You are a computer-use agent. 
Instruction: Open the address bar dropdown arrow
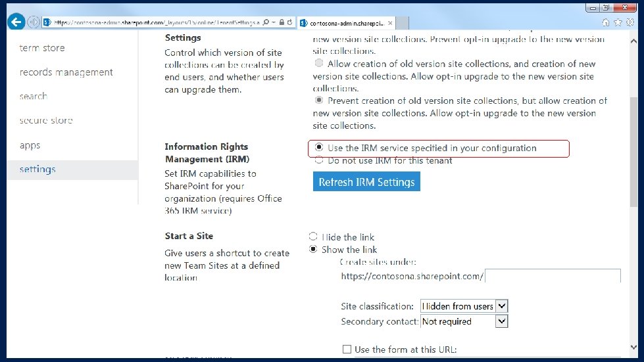274,22
